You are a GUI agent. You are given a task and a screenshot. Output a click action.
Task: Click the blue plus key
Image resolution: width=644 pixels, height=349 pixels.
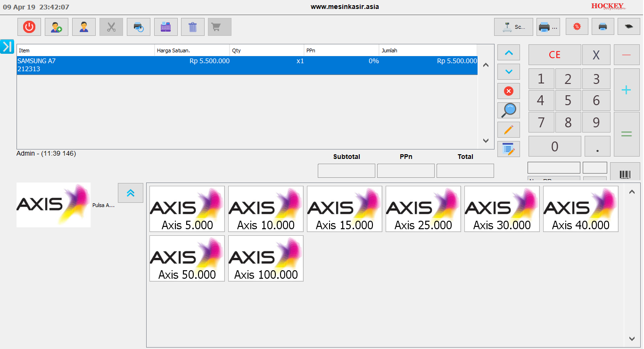[627, 90]
